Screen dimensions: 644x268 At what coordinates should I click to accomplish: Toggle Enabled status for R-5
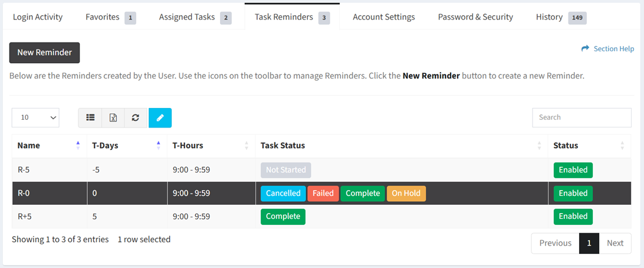pyautogui.click(x=573, y=170)
